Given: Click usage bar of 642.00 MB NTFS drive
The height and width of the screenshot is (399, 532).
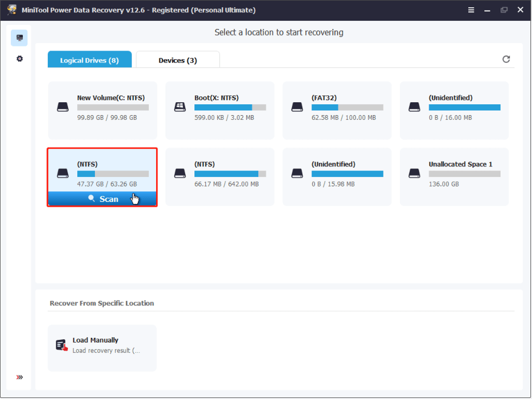Looking at the screenshot, I should click(230, 174).
